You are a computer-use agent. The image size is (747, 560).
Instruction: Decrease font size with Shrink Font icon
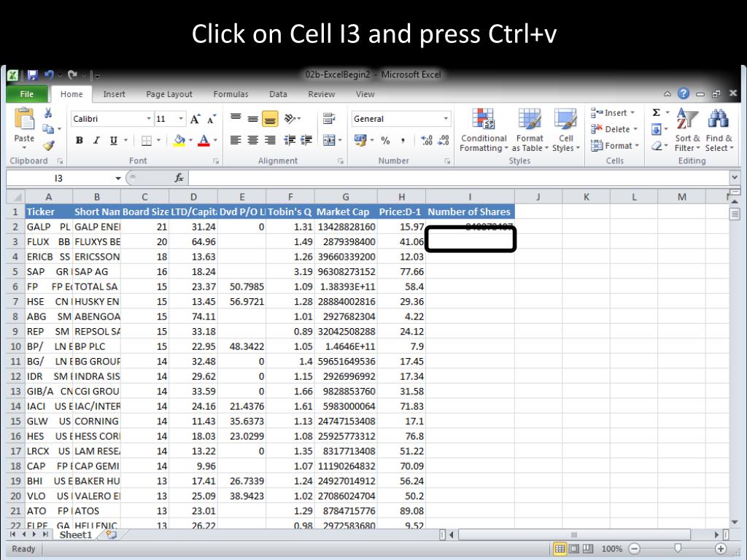click(x=212, y=119)
